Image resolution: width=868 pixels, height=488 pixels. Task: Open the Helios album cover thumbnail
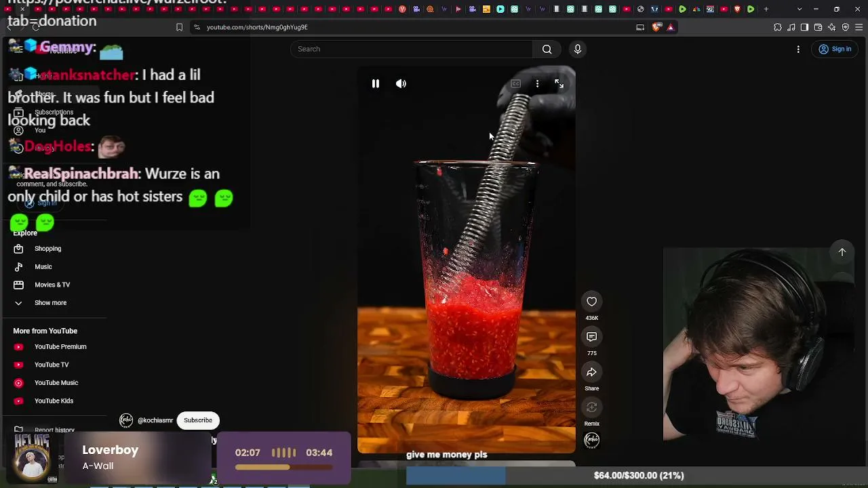point(32,458)
